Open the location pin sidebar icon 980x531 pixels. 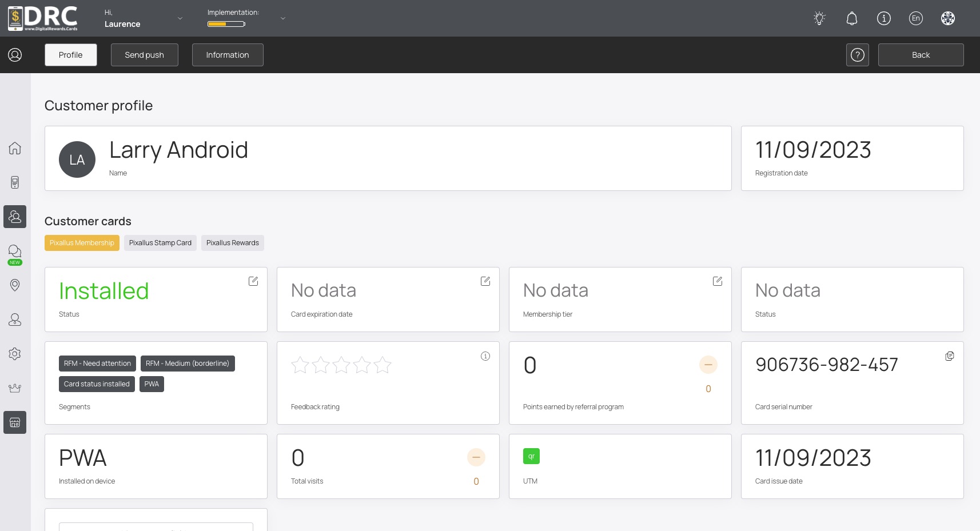click(15, 285)
